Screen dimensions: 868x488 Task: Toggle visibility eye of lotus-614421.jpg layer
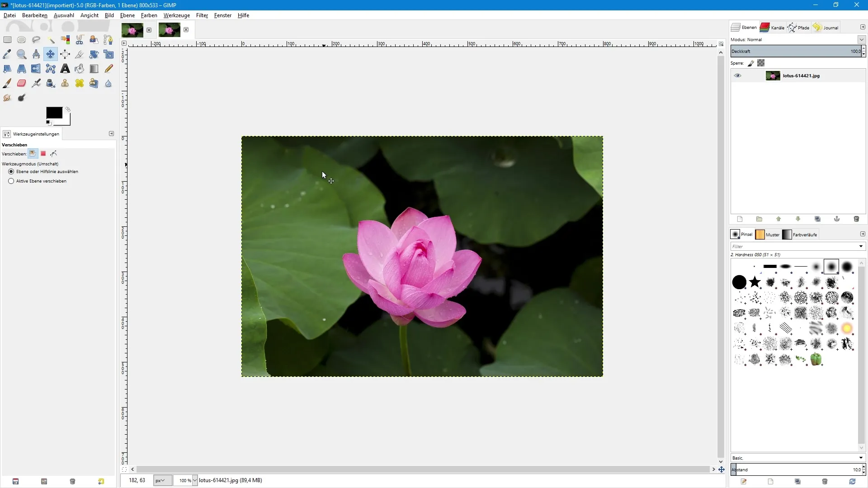(738, 76)
